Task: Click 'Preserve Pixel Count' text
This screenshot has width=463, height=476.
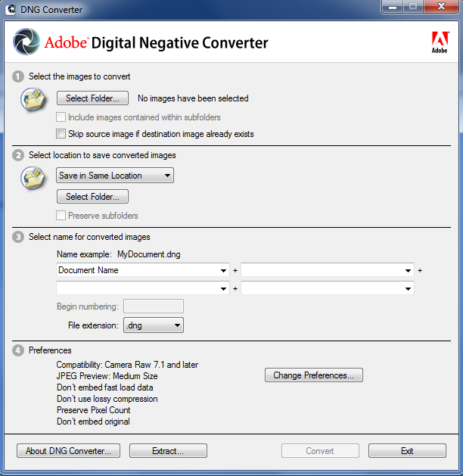Action: 94,410
